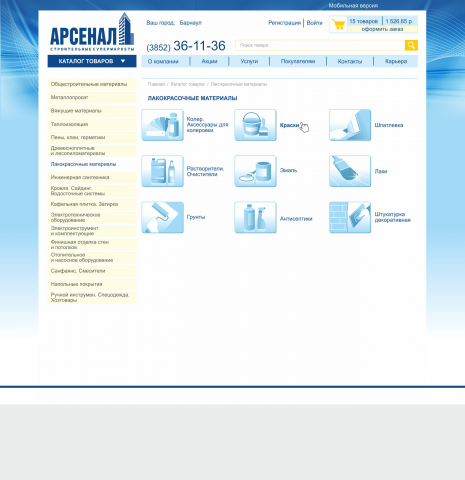
Task: Click Колер. Аксессуары для колеровки label
Action: (x=207, y=125)
